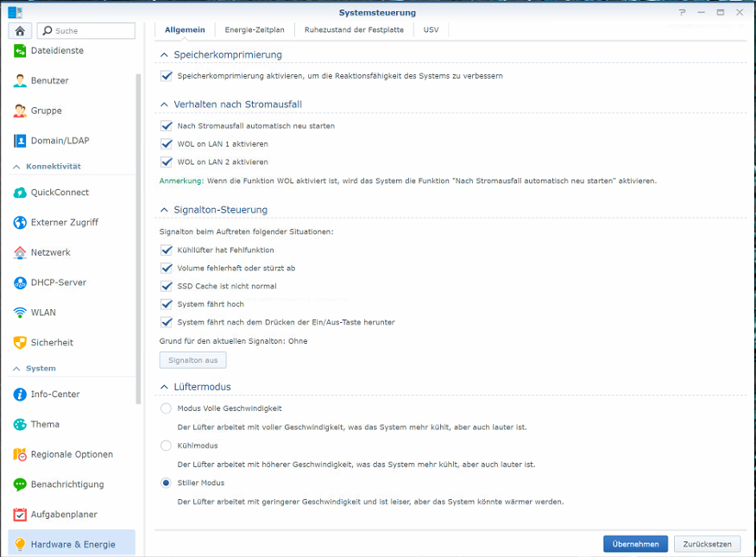The image size is (756, 557).
Task: Click the Übernehmen button
Action: point(635,544)
